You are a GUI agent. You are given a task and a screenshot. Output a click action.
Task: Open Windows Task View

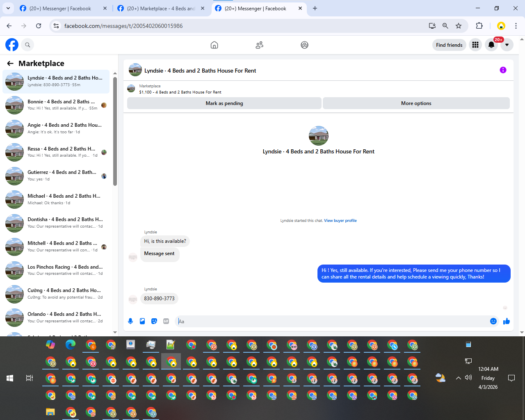[x=30, y=378]
